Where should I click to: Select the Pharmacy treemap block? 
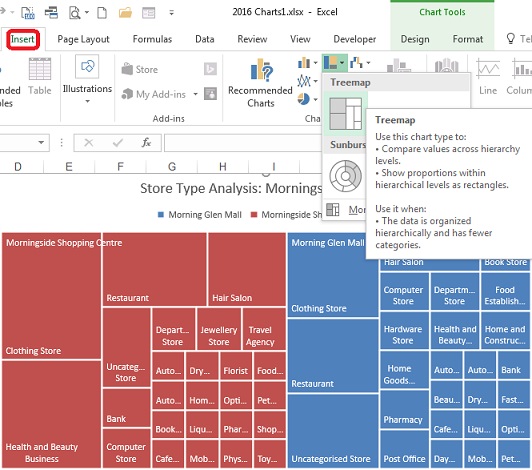404,409
